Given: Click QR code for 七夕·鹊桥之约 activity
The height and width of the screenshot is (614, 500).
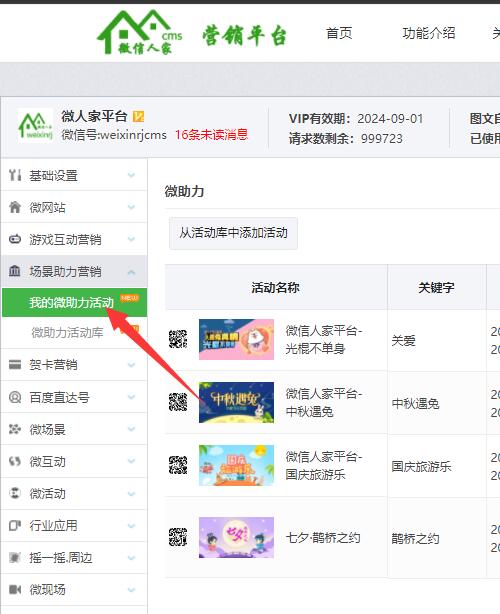Looking at the screenshot, I should click(178, 537).
